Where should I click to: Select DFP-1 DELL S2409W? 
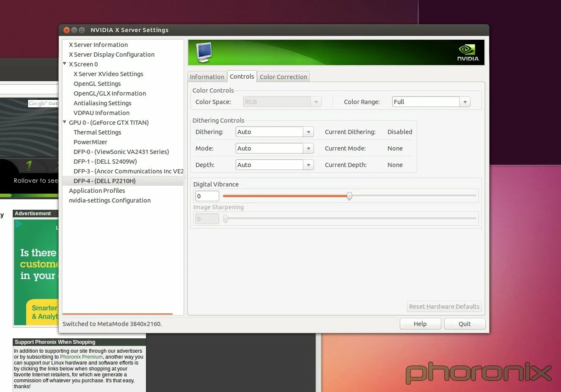pos(105,162)
